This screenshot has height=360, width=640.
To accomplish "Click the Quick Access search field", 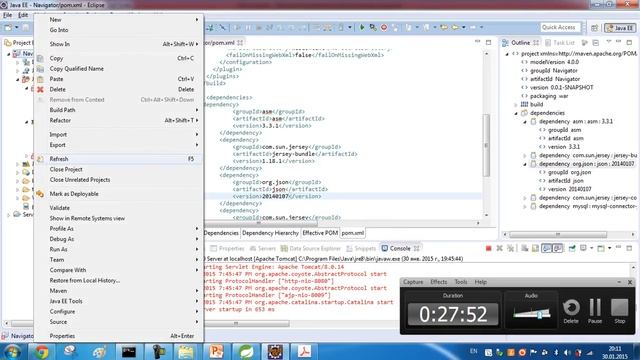I will tap(560, 27).
